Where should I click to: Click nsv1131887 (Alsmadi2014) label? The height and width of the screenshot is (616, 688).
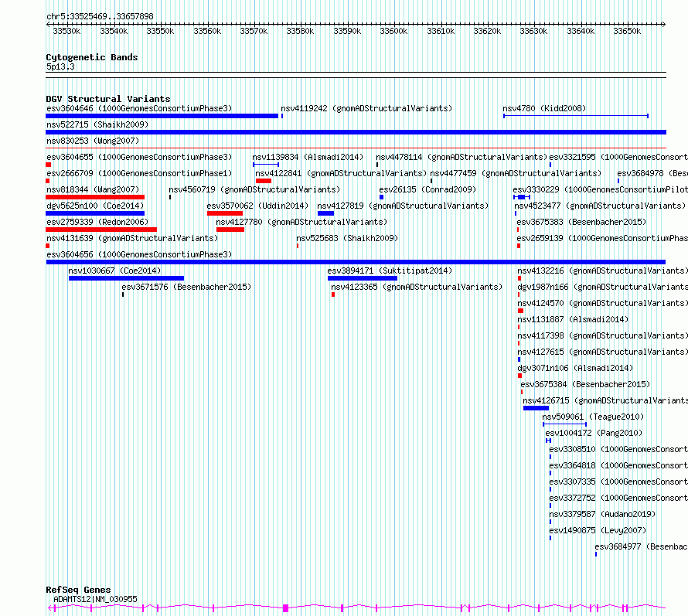[573, 319]
